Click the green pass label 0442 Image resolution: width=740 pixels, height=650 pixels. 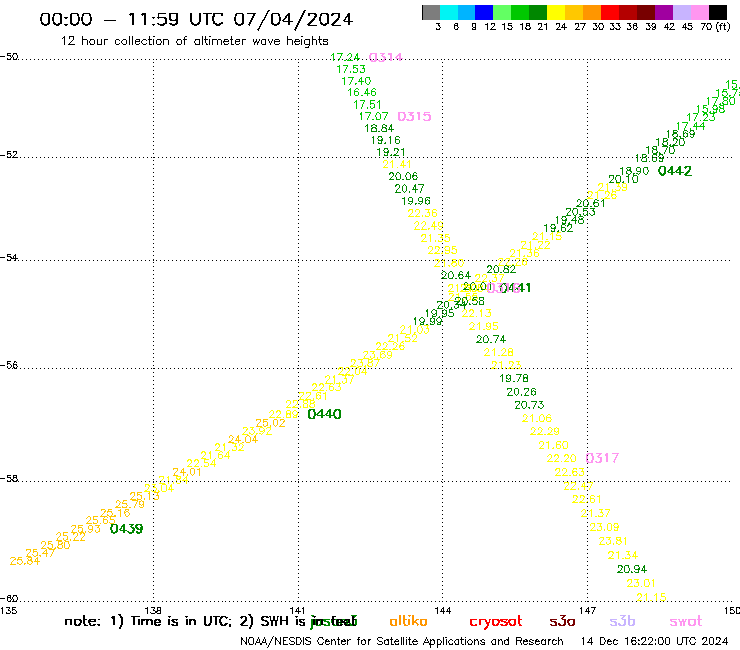pos(675,171)
